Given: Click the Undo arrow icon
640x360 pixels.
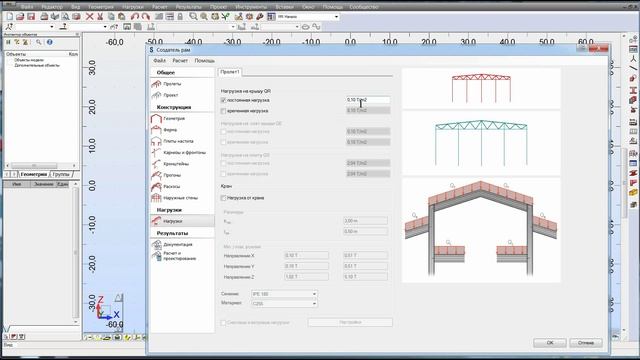Looking at the screenshot, I should 135,17.
